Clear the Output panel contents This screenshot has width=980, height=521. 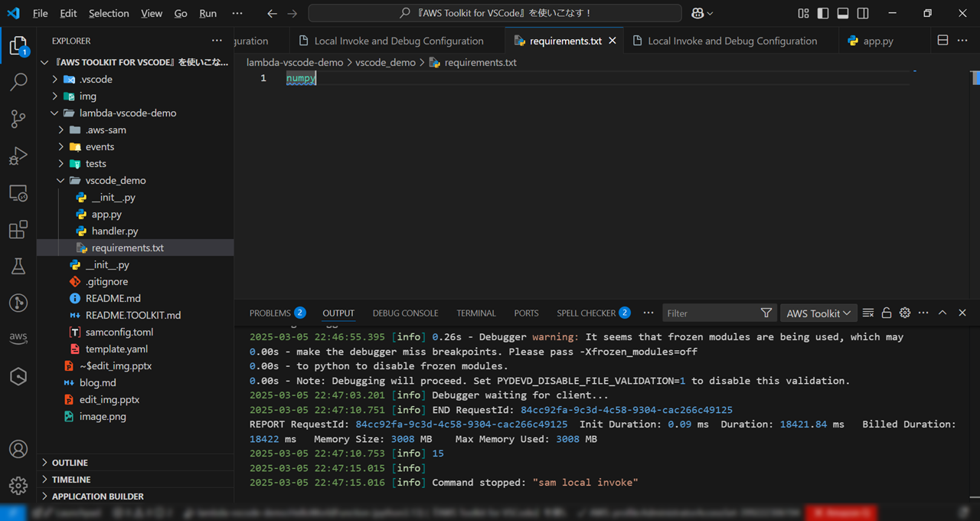868,313
